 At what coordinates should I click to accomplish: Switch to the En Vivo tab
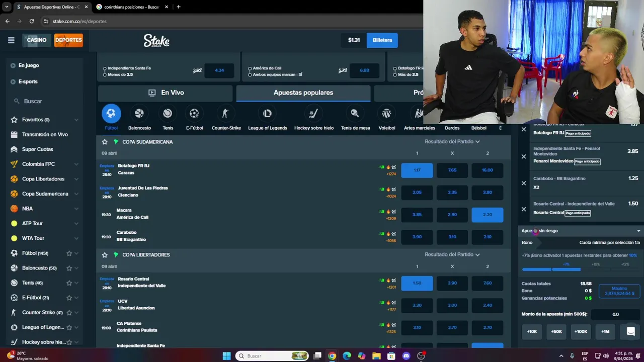point(166,93)
